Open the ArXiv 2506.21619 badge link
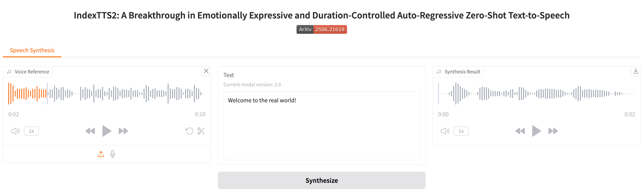644x194 pixels. (x=322, y=29)
